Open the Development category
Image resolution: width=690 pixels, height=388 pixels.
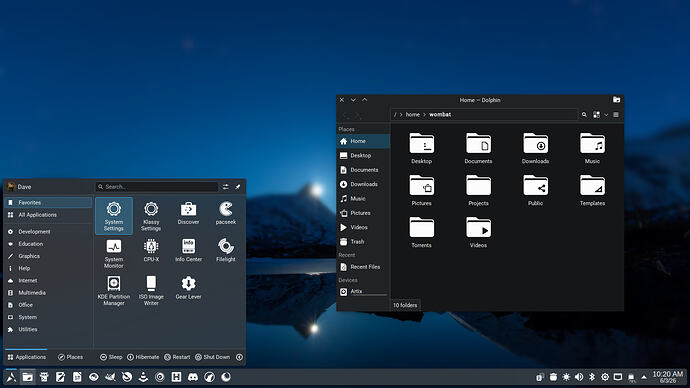48,232
